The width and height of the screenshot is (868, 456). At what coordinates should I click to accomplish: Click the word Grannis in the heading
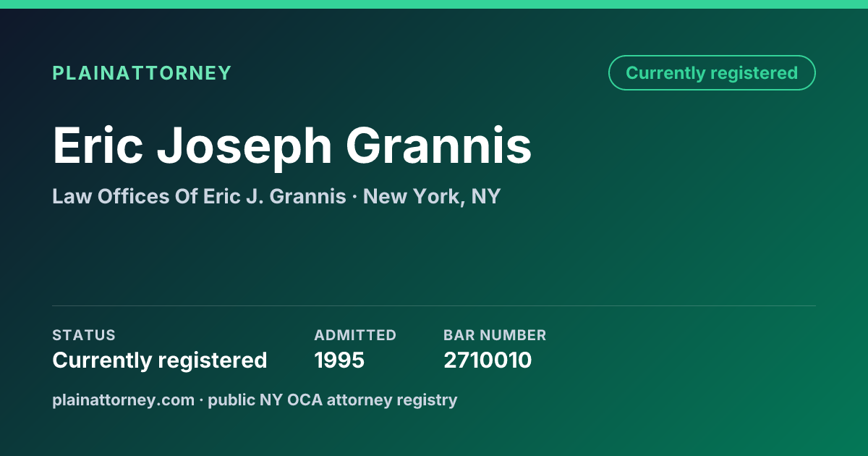point(439,147)
